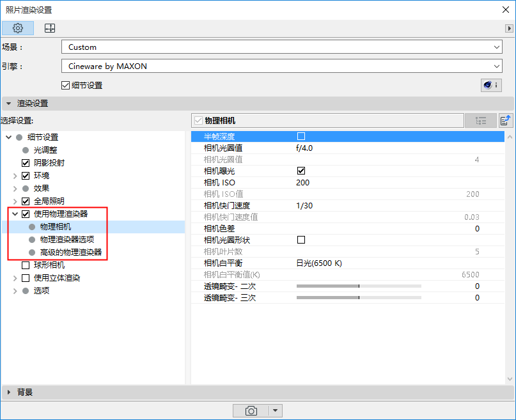Expand the 环境 tree node
Screen dimensions: 516x420
15,176
